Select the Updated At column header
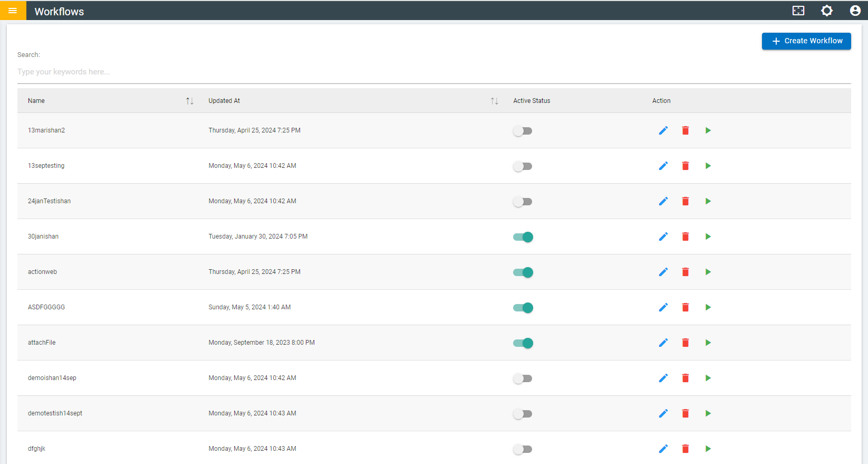This screenshot has width=868, height=464. [x=224, y=101]
